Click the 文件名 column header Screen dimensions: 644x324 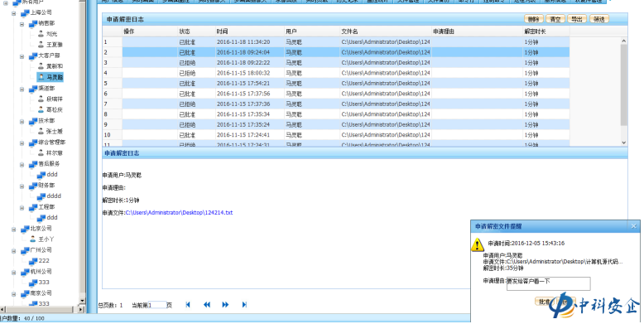(386, 31)
